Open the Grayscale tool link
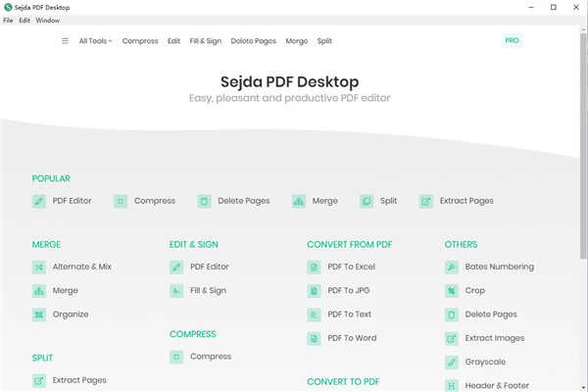This screenshot has width=588, height=392. coord(485,362)
